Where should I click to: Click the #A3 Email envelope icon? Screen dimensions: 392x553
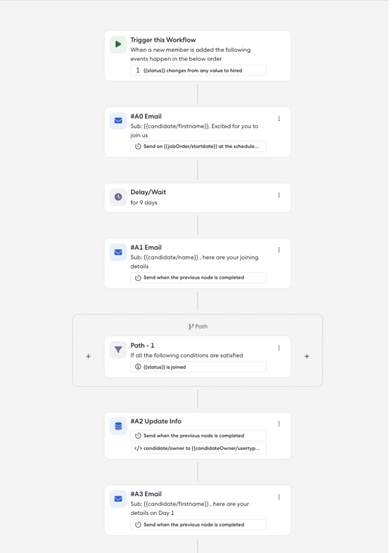pos(118,498)
